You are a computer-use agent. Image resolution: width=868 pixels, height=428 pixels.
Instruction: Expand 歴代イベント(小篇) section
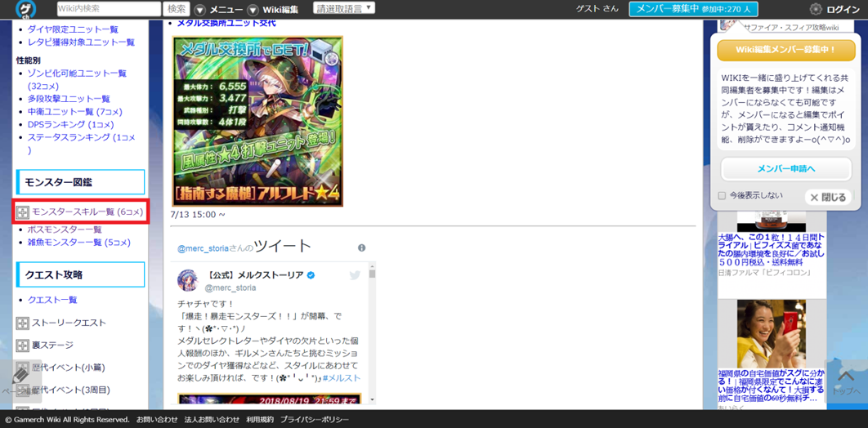[23, 368]
